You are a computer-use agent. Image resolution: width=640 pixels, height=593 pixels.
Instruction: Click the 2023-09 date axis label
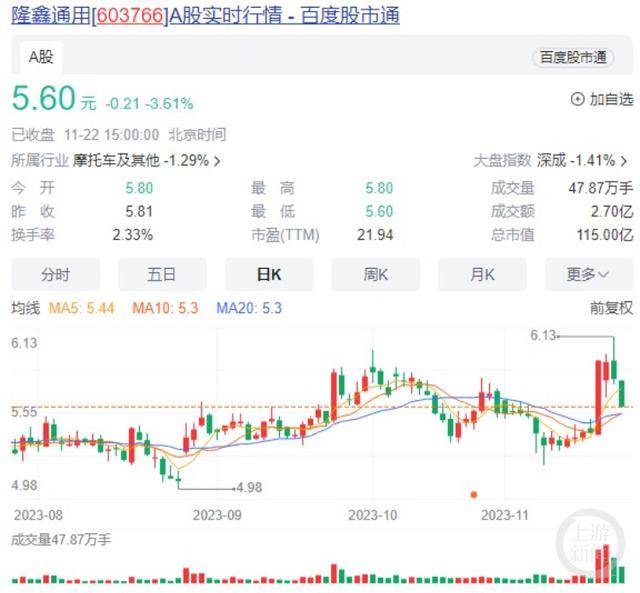click(217, 515)
